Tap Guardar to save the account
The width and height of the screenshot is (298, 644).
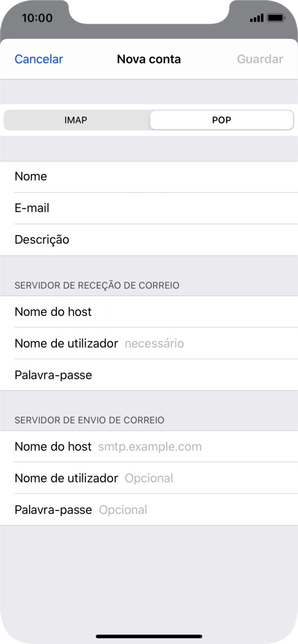tap(260, 59)
